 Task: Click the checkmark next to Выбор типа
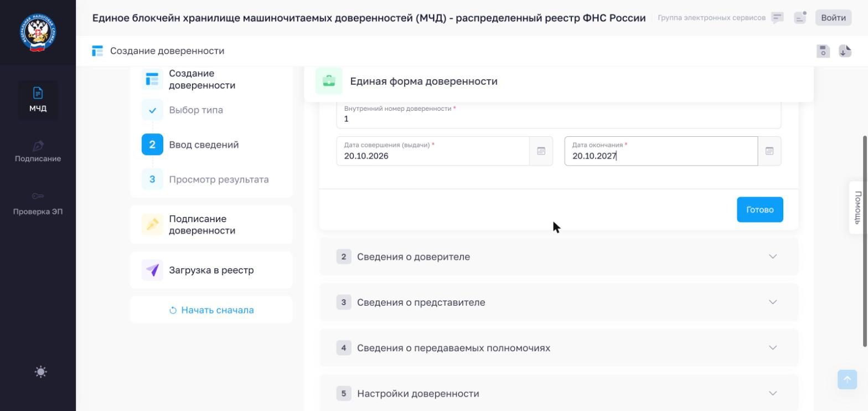[x=152, y=110]
